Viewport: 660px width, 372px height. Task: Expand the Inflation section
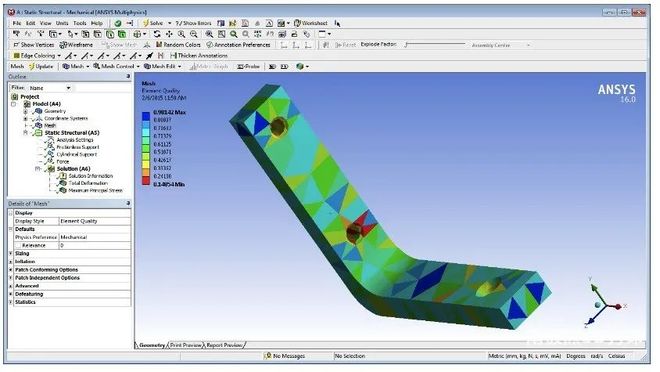pyautogui.click(x=11, y=262)
